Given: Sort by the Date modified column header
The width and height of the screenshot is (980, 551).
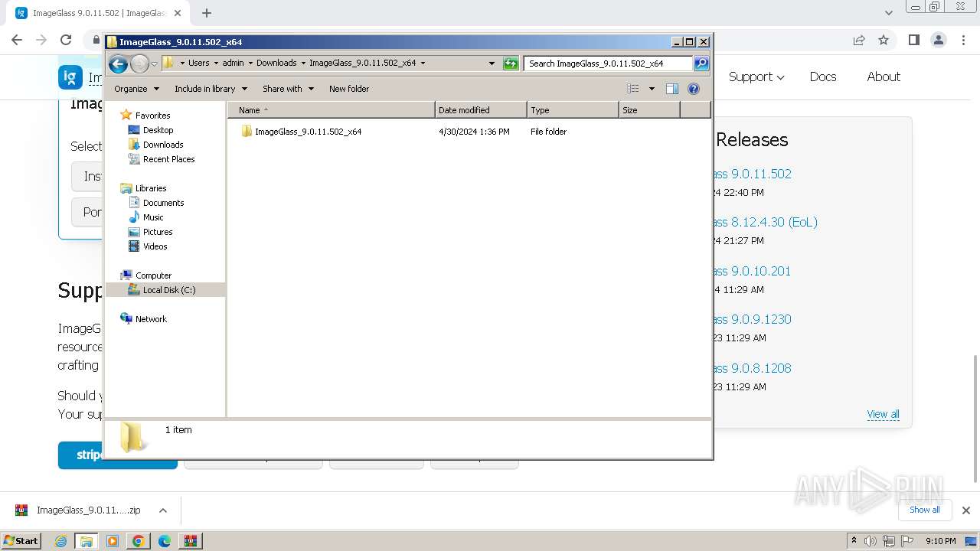Looking at the screenshot, I should click(481, 110).
